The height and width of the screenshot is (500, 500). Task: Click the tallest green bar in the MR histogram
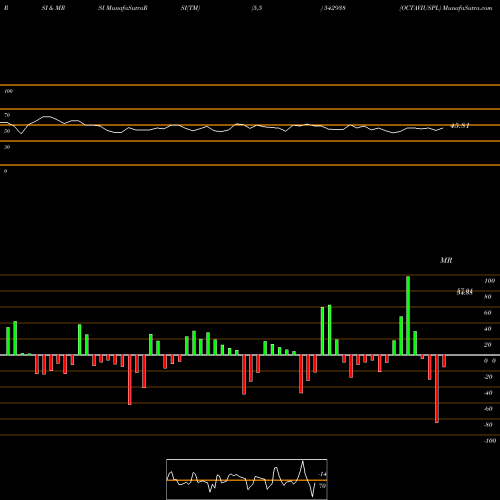pos(408,315)
